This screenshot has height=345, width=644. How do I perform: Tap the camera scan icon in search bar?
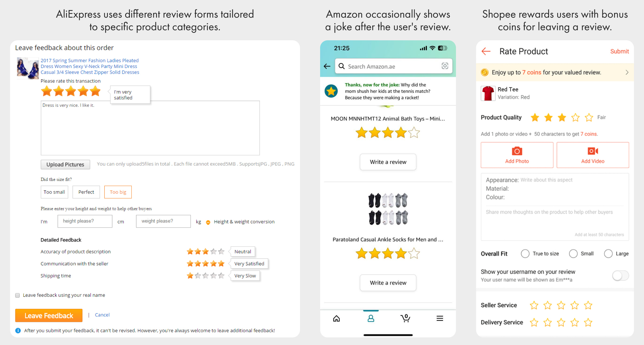(x=445, y=66)
